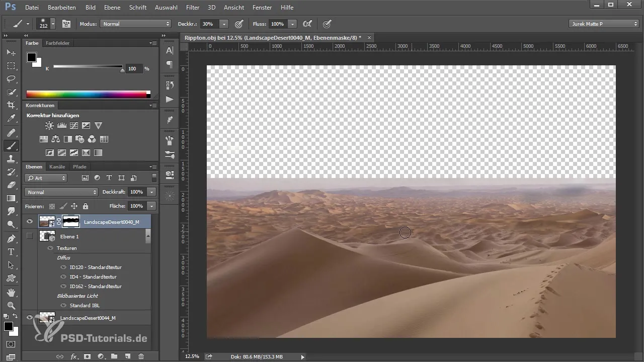Hide the LandscapeDesert0044_M layer
644x362 pixels.
coord(30,317)
